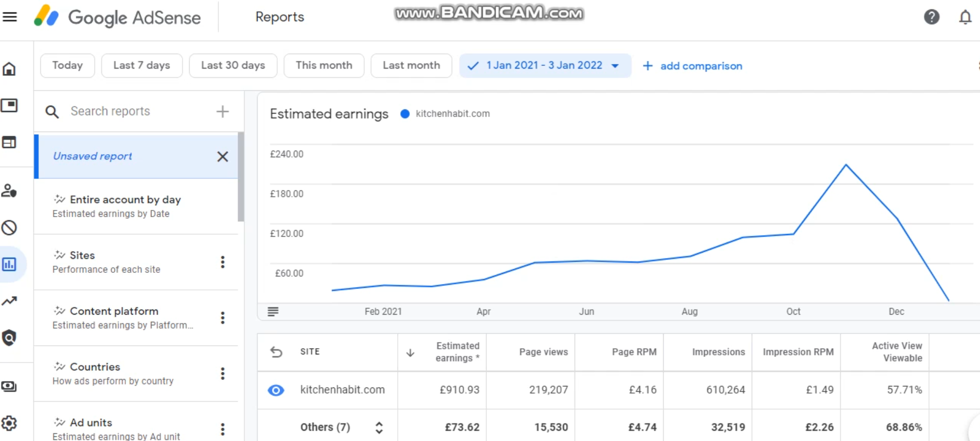This screenshot has height=441, width=980.
Task: Open the Countries report
Action: pos(136,373)
